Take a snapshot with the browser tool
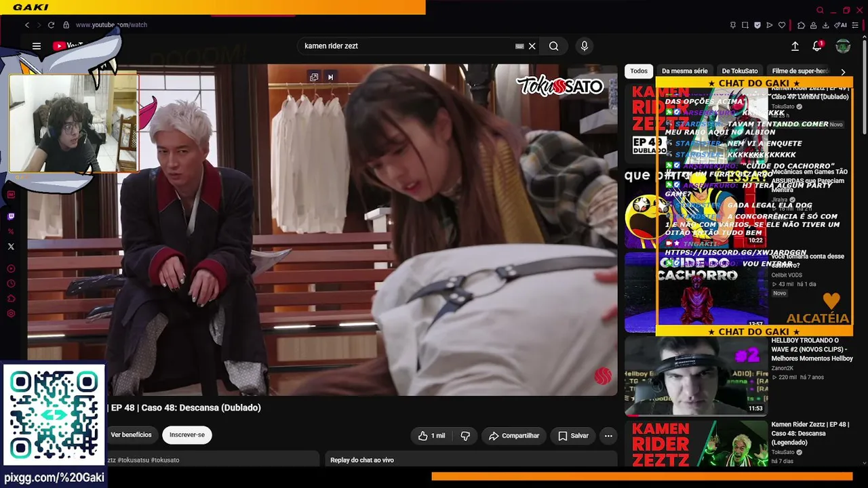The height and width of the screenshot is (488, 868). click(745, 25)
